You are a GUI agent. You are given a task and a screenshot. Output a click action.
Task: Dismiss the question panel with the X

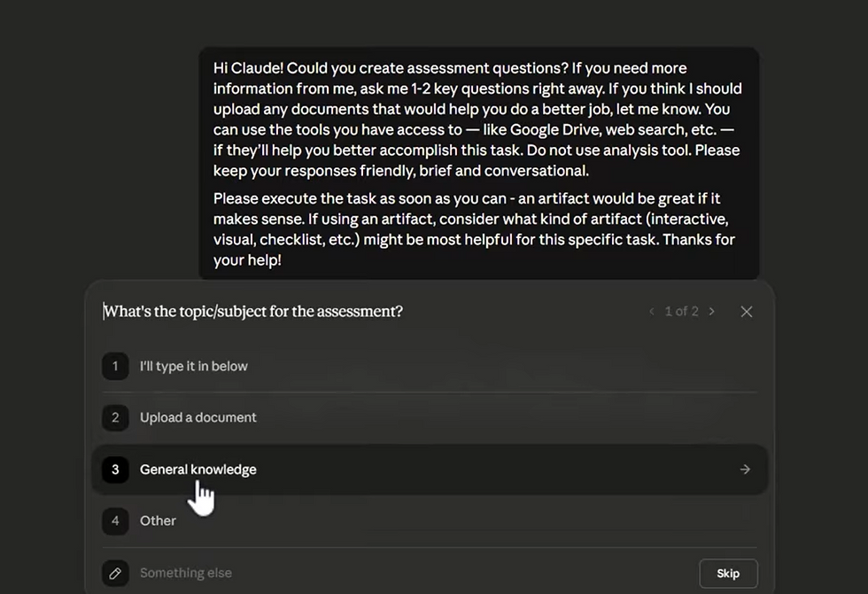click(747, 312)
